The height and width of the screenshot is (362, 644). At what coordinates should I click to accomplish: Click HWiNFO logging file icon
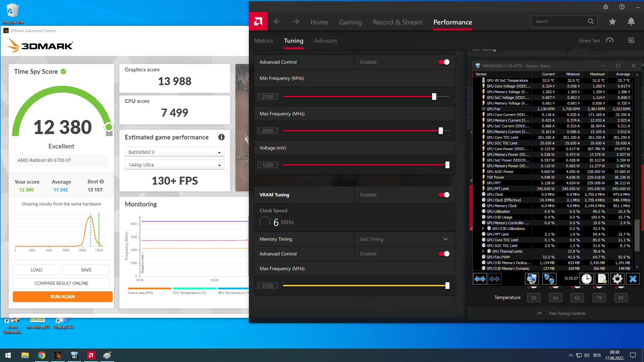click(x=602, y=279)
